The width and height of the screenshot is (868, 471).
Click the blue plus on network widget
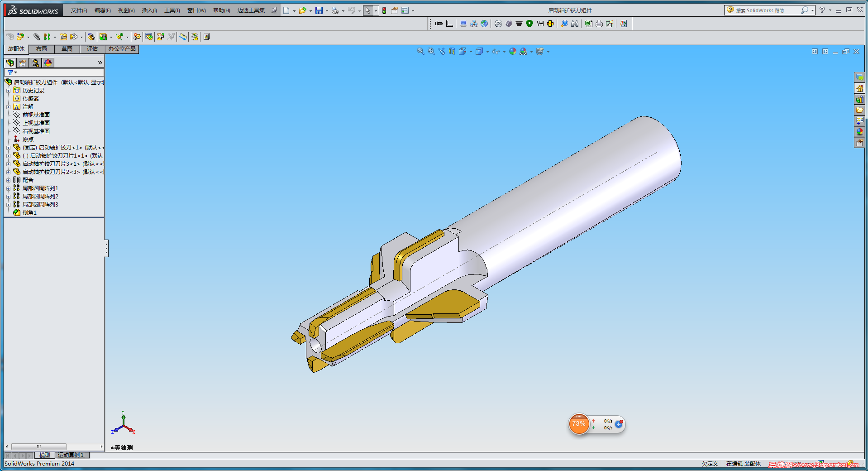coord(619,424)
